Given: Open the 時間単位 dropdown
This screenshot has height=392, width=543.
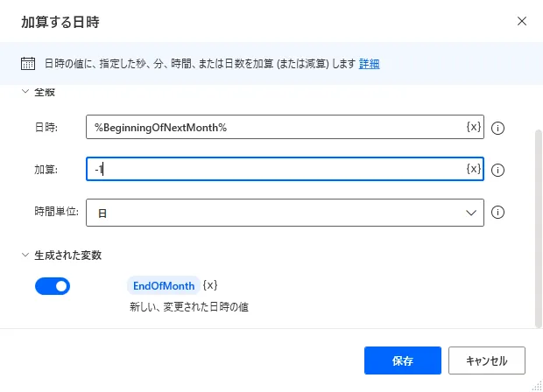Looking at the screenshot, I should (x=285, y=212).
